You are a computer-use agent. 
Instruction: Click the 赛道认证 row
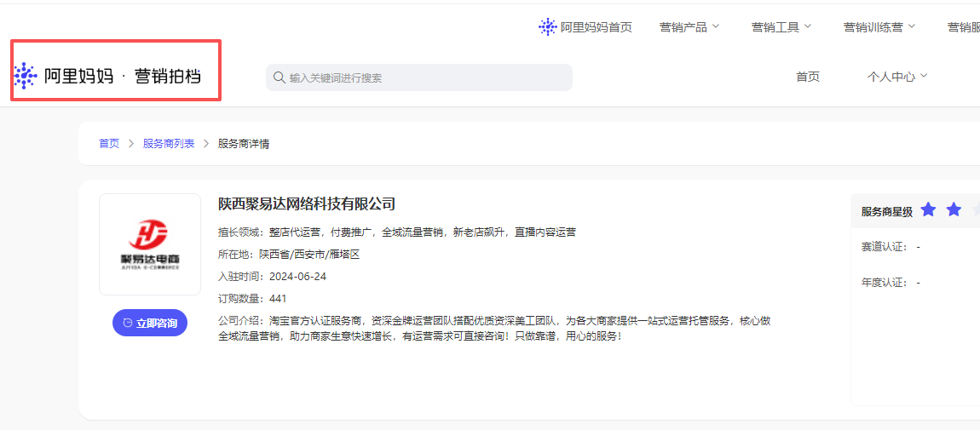click(x=891, y=247)
